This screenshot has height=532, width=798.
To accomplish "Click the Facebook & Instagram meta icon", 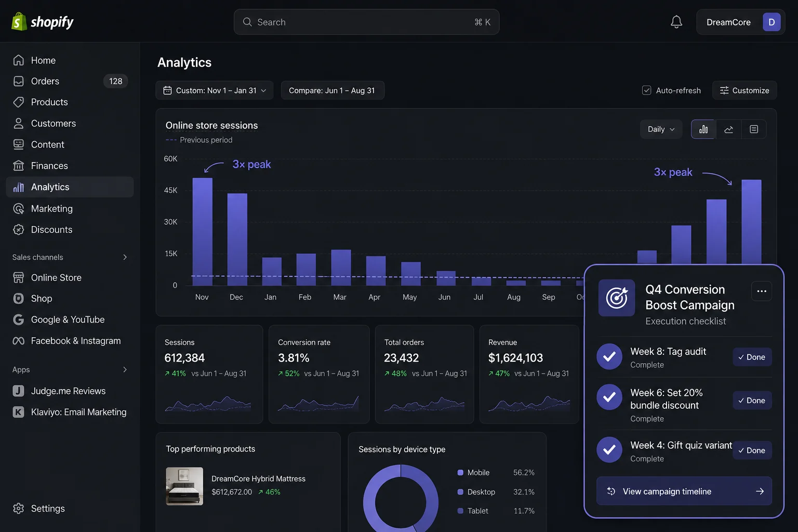I will [19, 341].
